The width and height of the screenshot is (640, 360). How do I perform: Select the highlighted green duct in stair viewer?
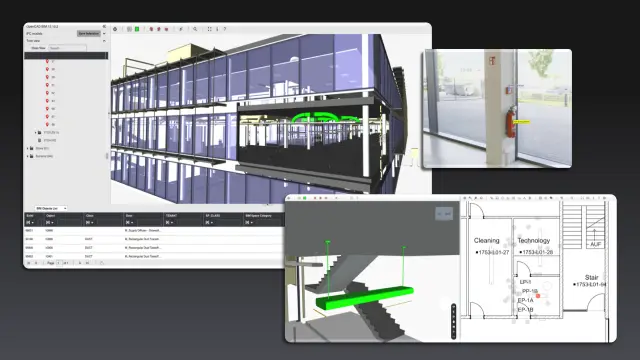pyautogui.click(x=365, y=298)
